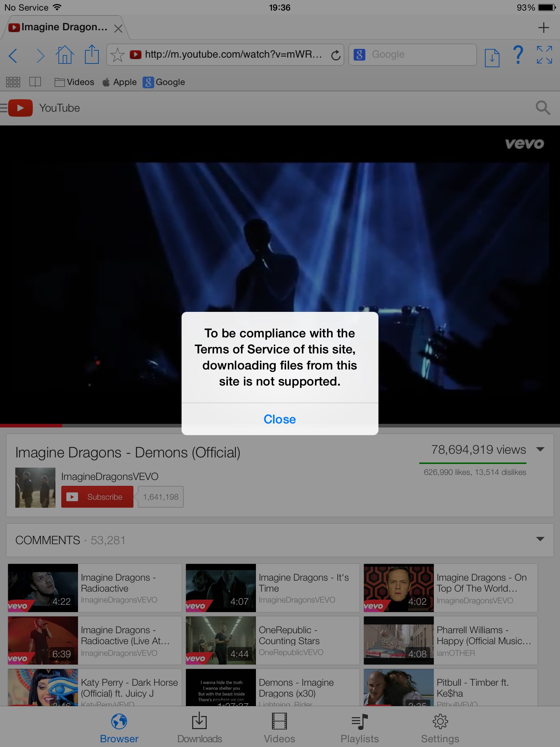560x747 pixels.
Task: Seek on the video progress bar
Action: (280, 425)
